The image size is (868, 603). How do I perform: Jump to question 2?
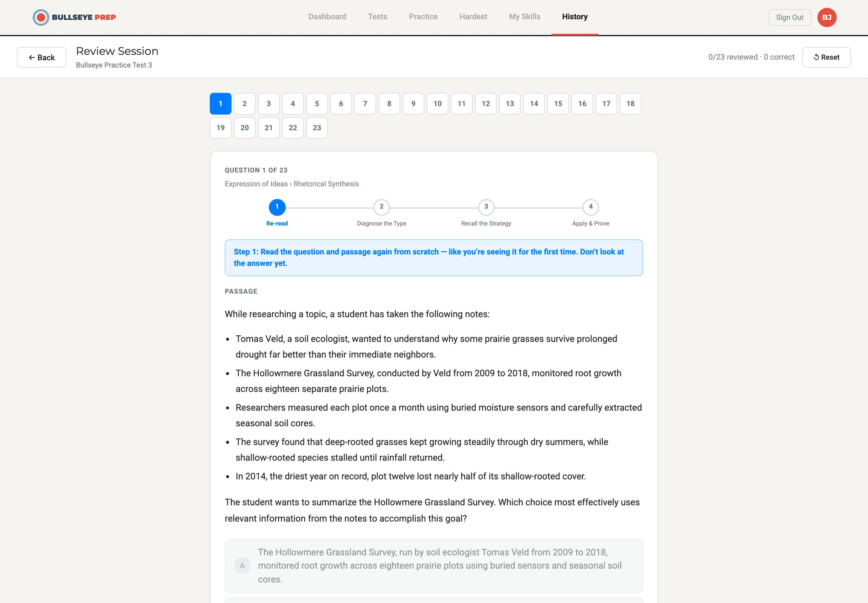pos(245,103)
